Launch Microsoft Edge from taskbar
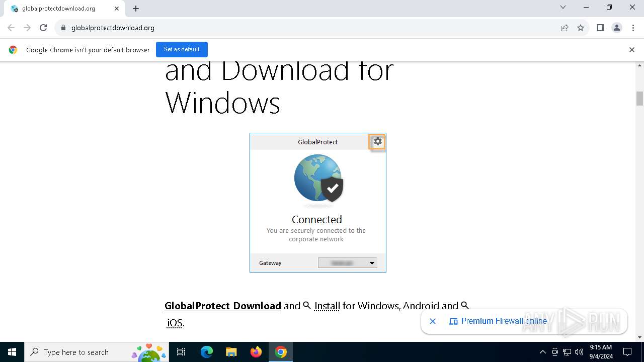 point(207,352)
